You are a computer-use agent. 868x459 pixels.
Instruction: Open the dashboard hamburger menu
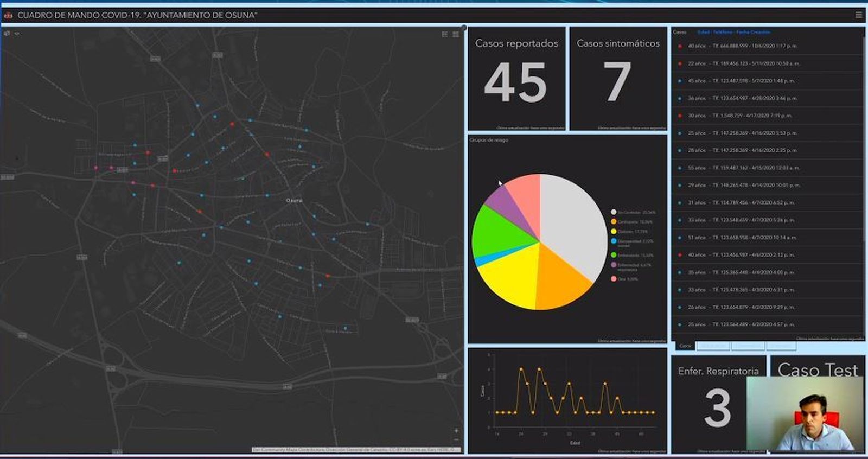(858, 15)
